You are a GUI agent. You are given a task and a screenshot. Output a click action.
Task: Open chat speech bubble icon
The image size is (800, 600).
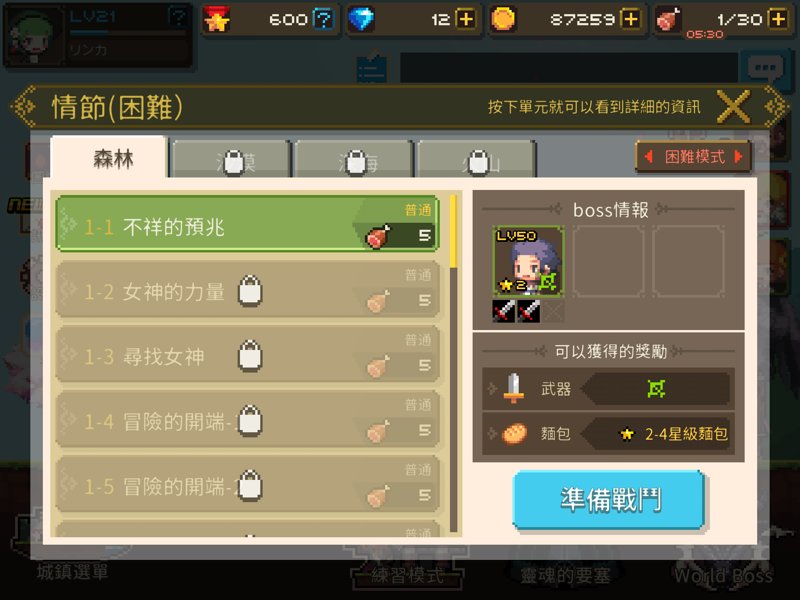tap(765, 67)
